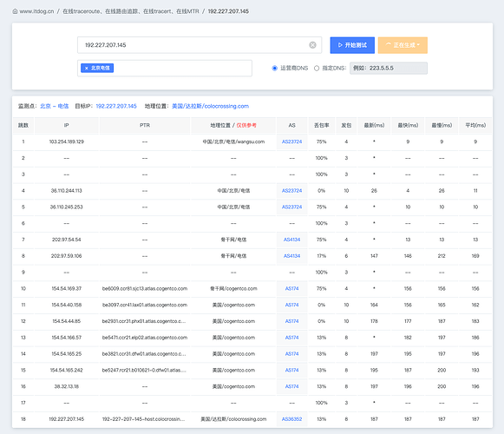Click the 最慢(ms) column header
Viewport: 504px width, 434px height.
442,126
